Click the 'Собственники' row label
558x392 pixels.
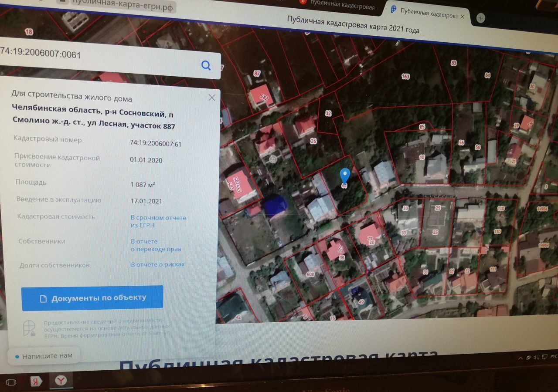[42, 241]
